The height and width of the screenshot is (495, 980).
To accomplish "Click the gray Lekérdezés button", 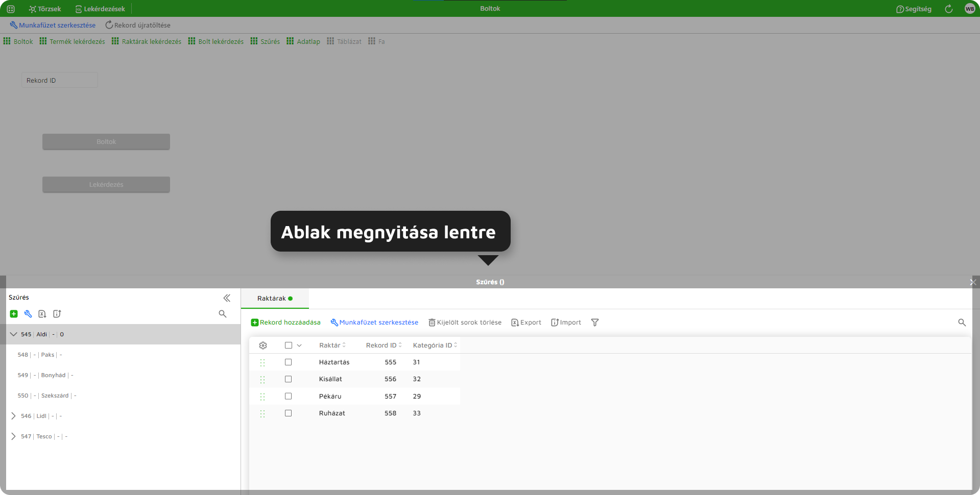I will click(106, 184).
